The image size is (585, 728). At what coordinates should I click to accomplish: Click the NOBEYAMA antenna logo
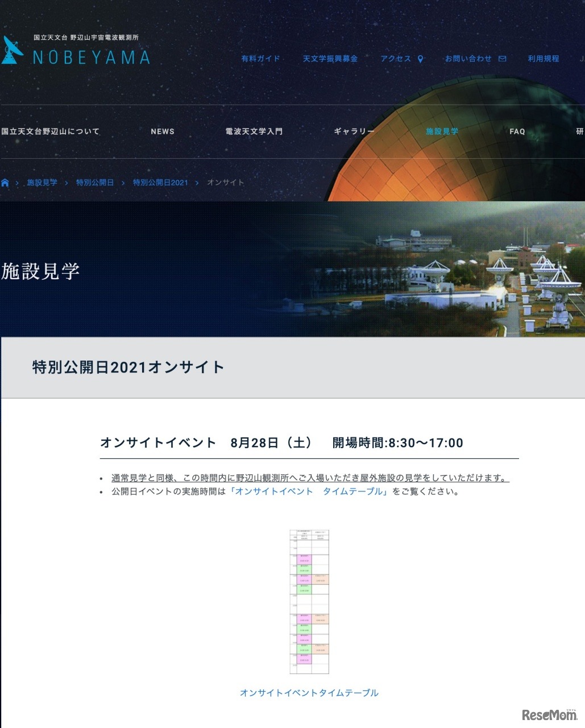coord(11,51)
